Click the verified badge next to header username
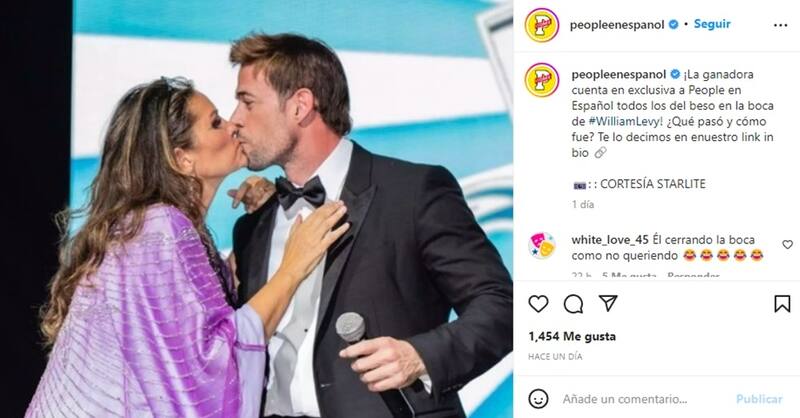 click(673, 24)
